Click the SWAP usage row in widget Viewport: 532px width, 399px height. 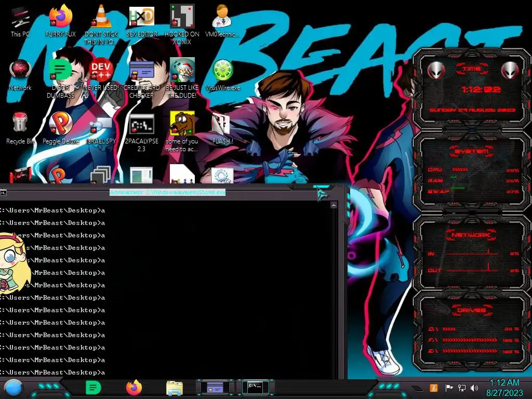point(474,191)
